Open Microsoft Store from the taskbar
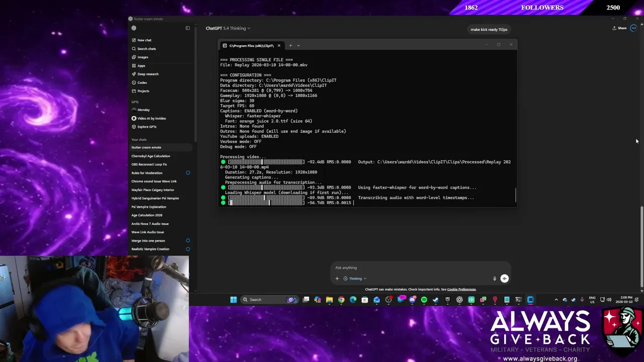644x362 pixels. pos(365,300)
